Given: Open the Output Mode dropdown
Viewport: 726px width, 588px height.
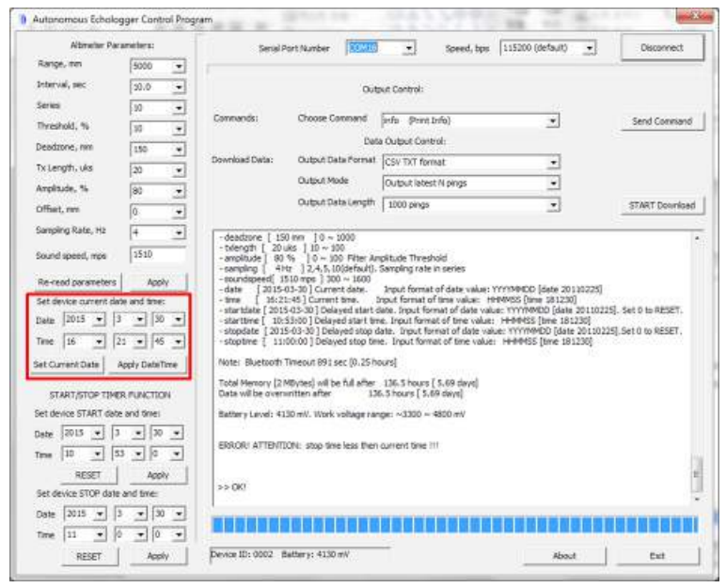Looking at the screenshot, I should pyautogui.click(x=554, y=182).
